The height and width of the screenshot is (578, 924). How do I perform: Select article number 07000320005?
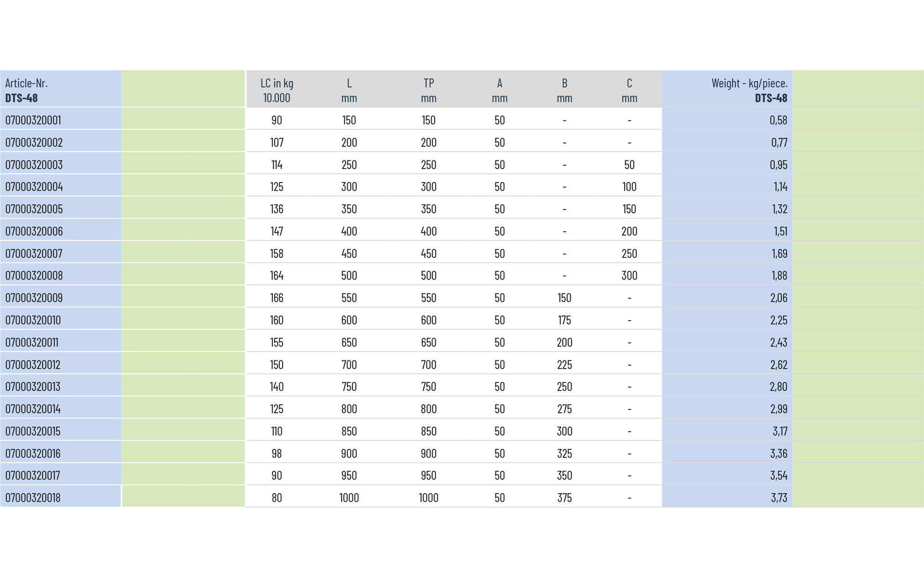(x=34, y=209)
